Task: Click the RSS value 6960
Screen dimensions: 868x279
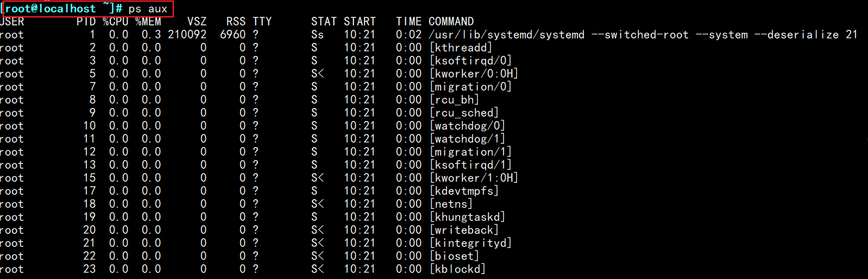Action: (x=232, y=35)
